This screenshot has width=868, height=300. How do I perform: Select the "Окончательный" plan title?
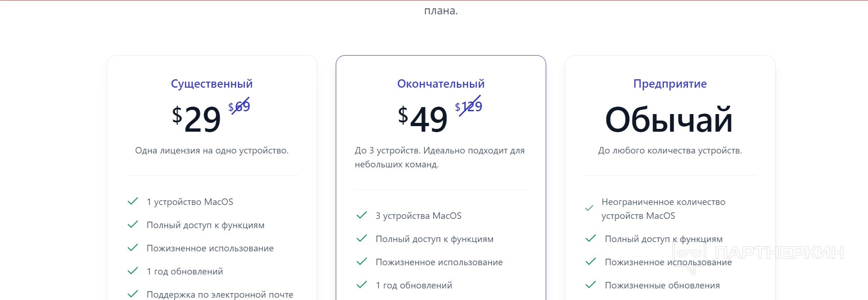(x=441, y=84)
